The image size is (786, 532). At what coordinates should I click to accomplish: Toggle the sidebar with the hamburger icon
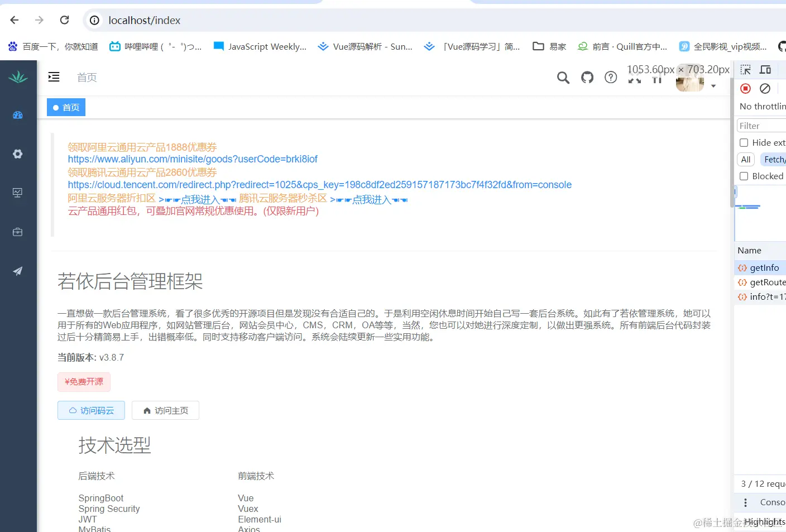(x=54, y=77)
